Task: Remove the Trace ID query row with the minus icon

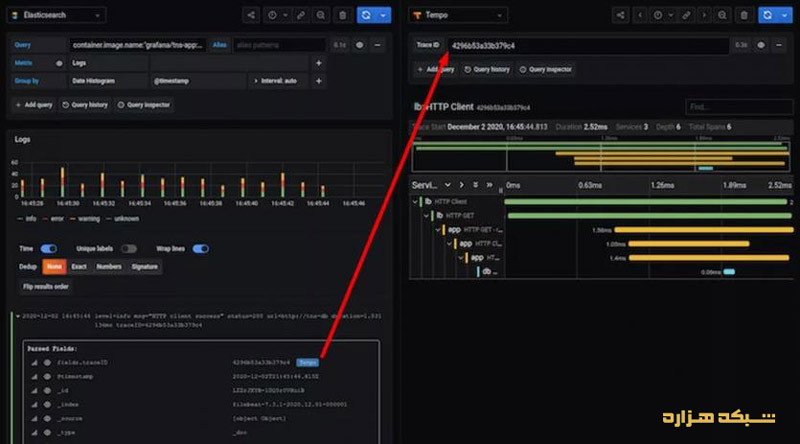Action: [779, 45]
